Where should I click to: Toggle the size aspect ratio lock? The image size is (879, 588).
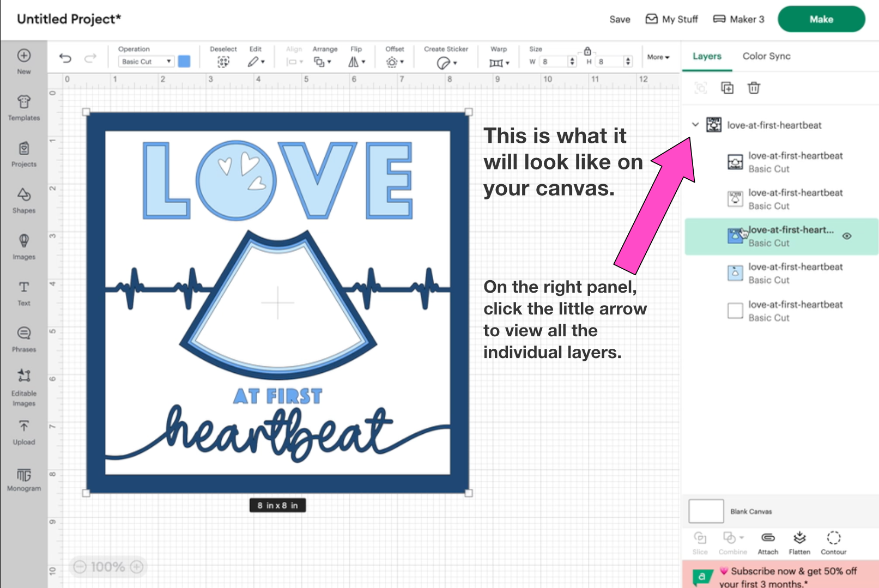(x=587, y=51)
